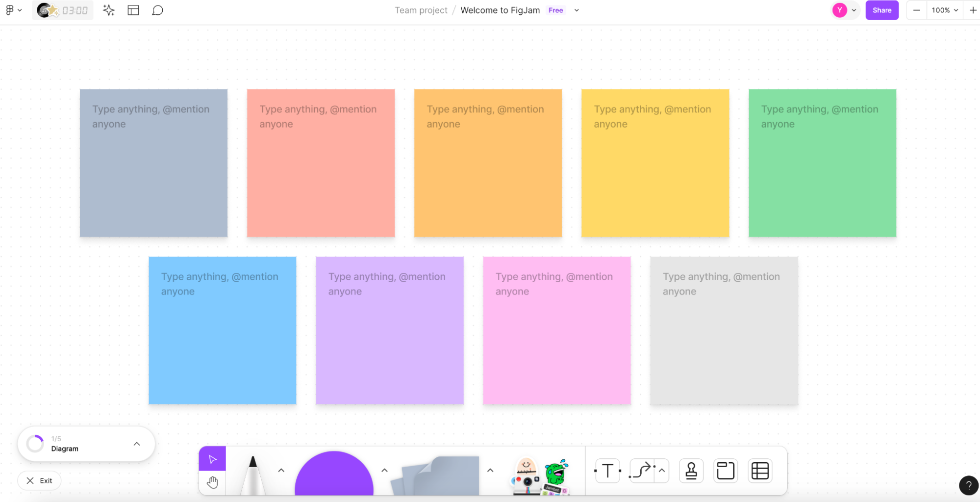Choose the connector line tool
This screenshot has width=980, height=502.
[642, 471]
